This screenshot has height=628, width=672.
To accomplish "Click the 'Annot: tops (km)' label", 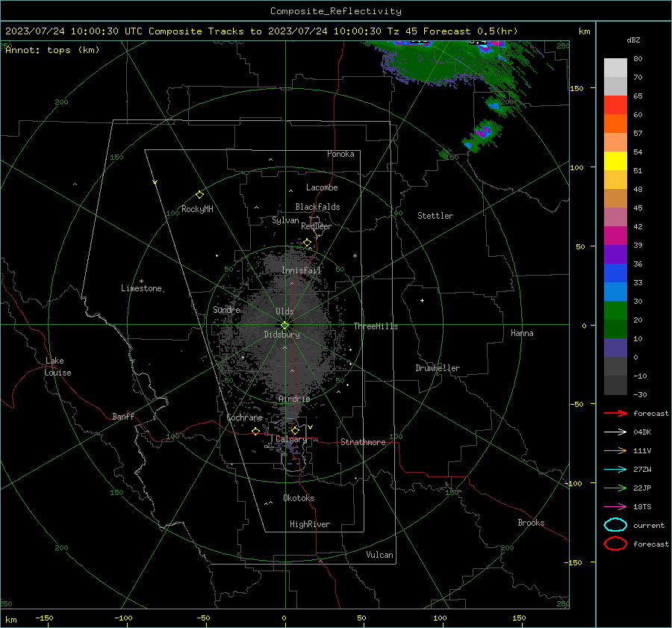I will (52, 50).
